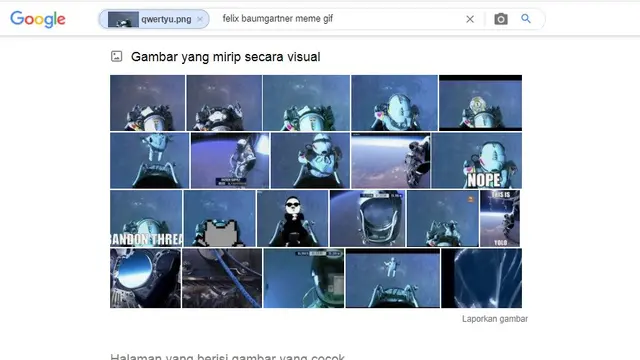The image size is (640, 360).
Task: Remove the qwertyu.png image chip
Action: click(200, 19)
